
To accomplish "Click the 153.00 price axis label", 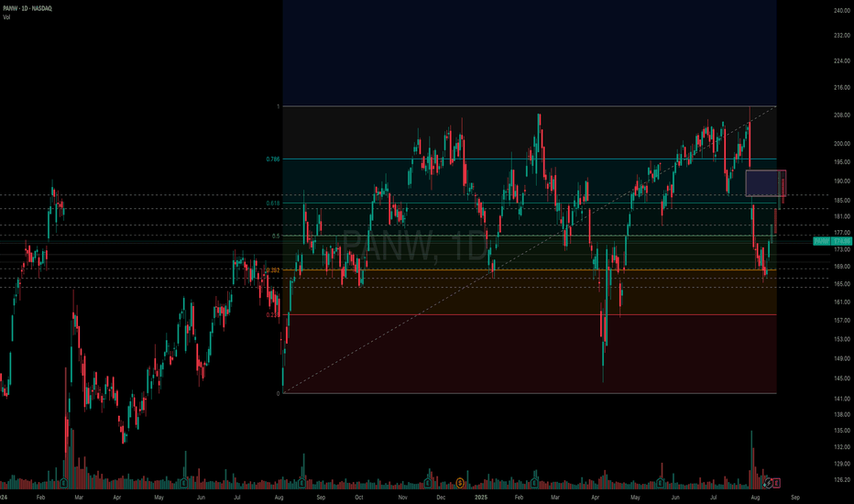I will tap(841, 339).
